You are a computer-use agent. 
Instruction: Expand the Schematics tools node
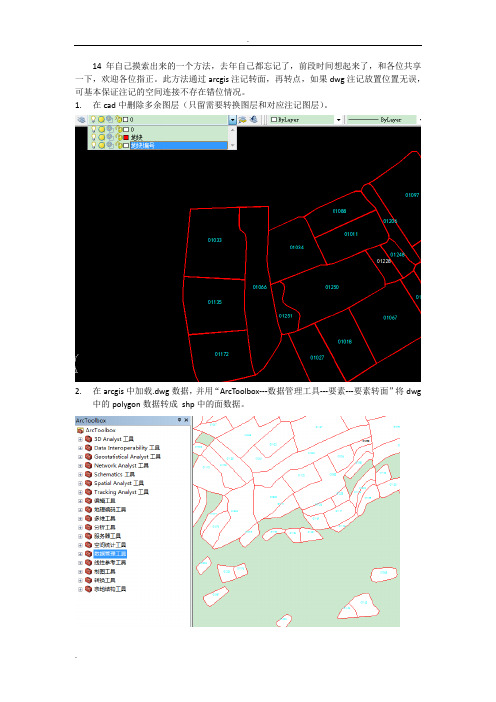(81, 475)
